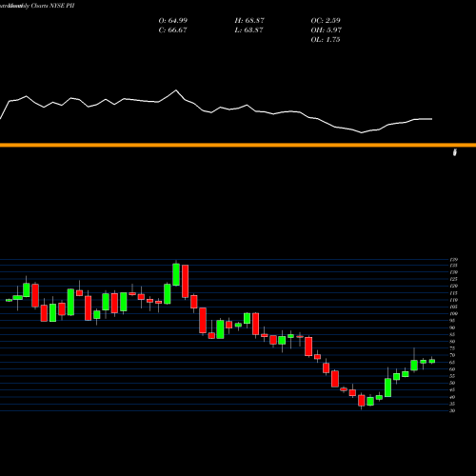Click the 30 price axis label

point(453,411)
